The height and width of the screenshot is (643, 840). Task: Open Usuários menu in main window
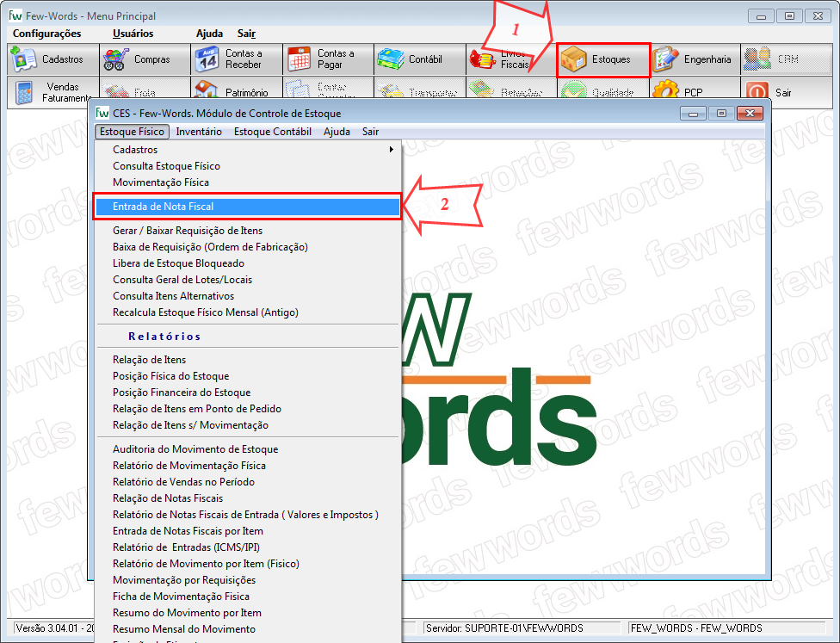pyautogui.click(x=133, y=34)
